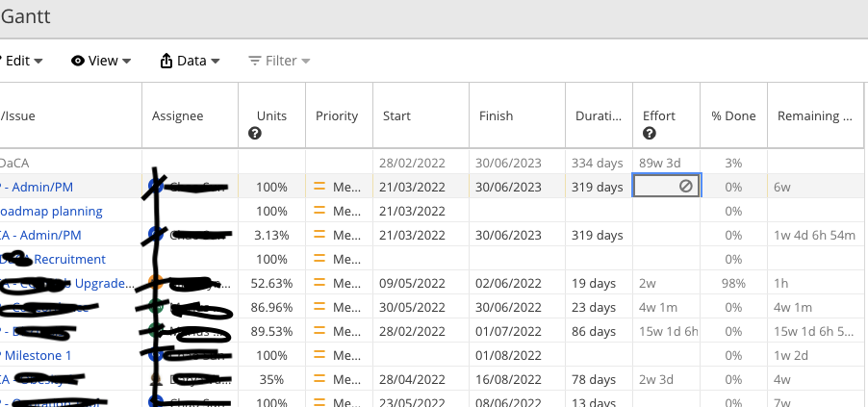Click the Duration column header

pyautogui.click(x=598, y=115)
